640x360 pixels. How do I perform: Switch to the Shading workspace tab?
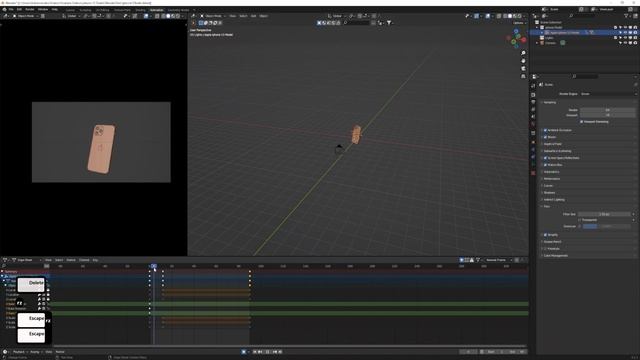pyautogui.click(x=140, y=10)
